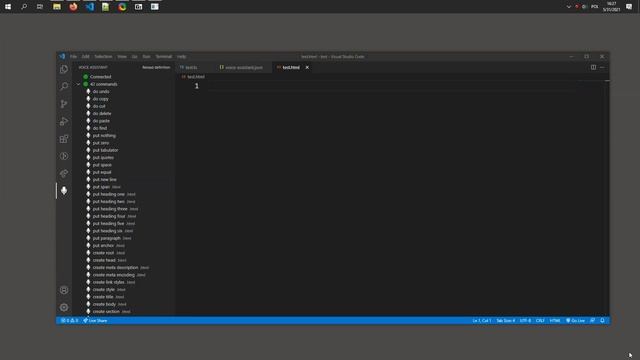
Task: Click the HTML language mode indicator
Action: pyautogui.click(x=555, y=320)
